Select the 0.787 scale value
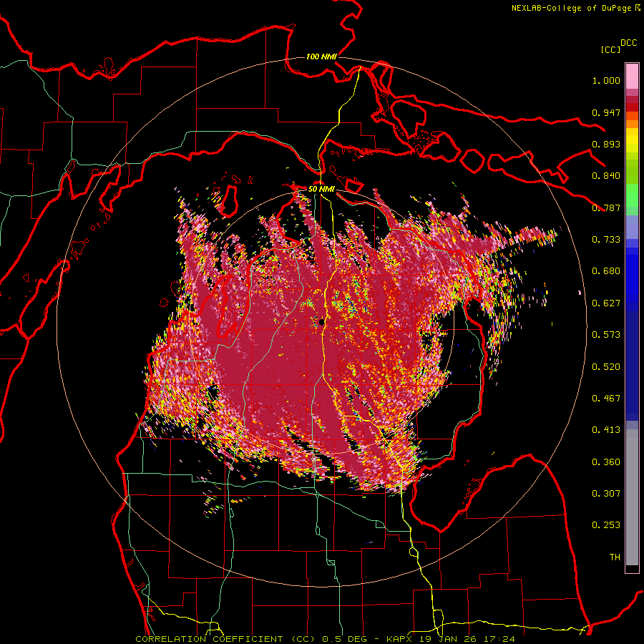 click(606, 208)
